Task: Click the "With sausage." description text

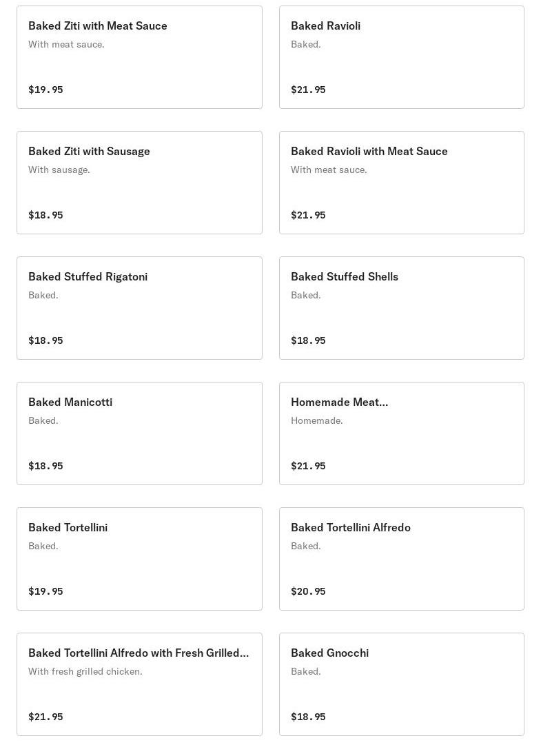Action: pos(59,170)
